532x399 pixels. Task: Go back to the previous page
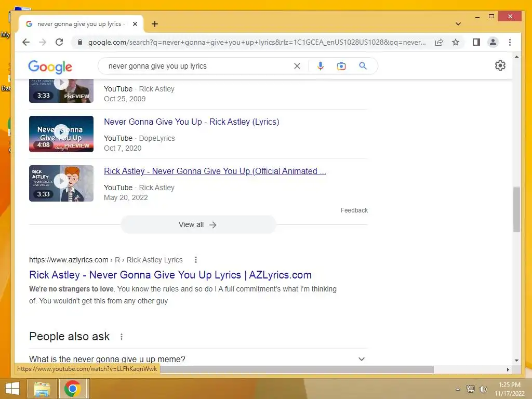(x=26, y=42)
